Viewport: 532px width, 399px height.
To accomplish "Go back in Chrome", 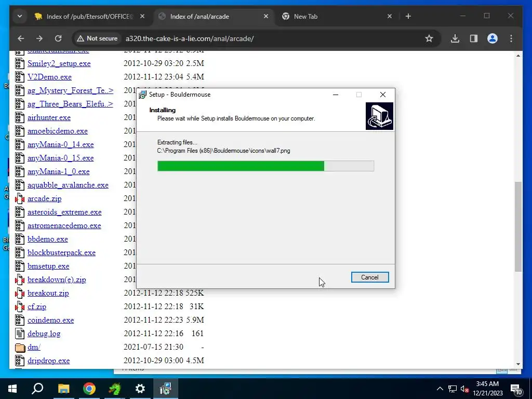I will tap(21, 38).
